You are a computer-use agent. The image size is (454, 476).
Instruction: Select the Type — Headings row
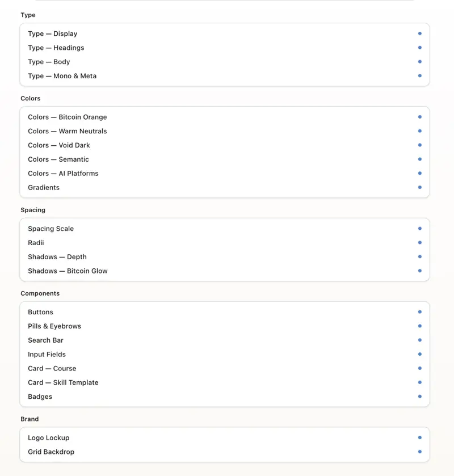coord(56,48)
